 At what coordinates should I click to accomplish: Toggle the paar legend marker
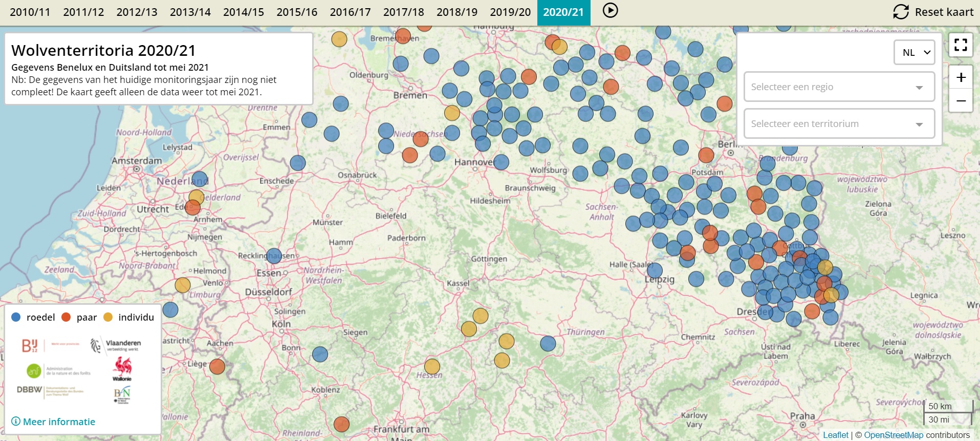(66, 317)
